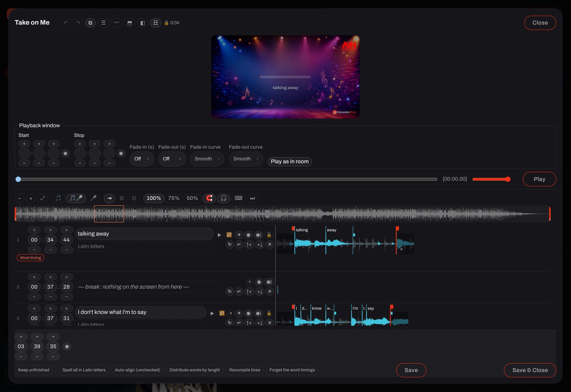Viewport: 571px width, 392px height.
Task: Click the keyboard shortcuts icon
Action: (238, 198)
